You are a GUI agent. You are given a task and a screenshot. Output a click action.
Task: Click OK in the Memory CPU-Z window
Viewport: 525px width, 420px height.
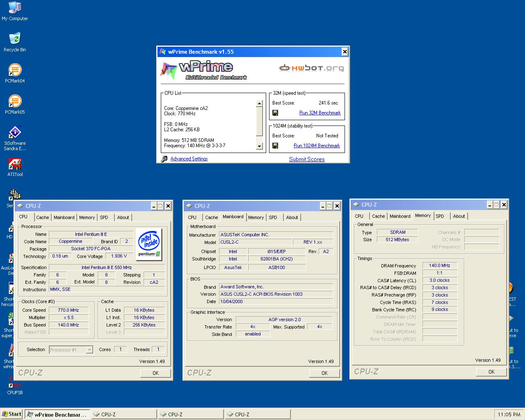tap(491, 372)
